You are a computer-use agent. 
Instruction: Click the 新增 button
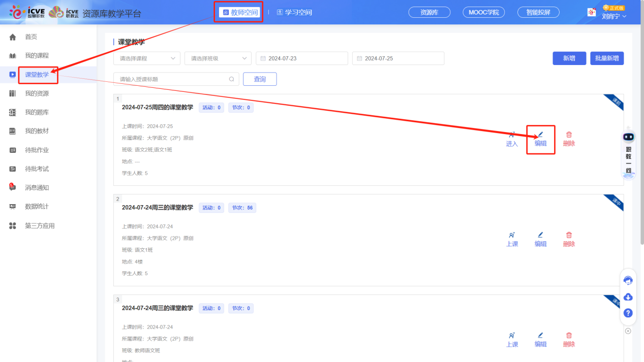point(569,58)
